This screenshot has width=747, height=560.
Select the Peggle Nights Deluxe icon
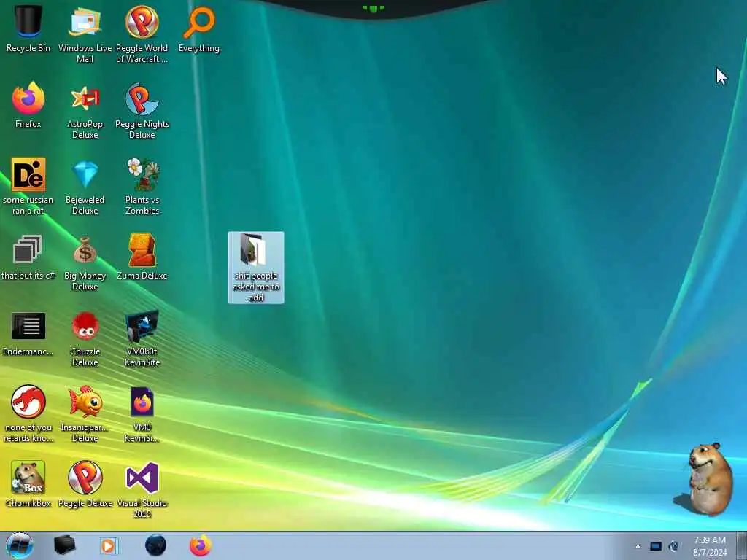pos(142,111)
